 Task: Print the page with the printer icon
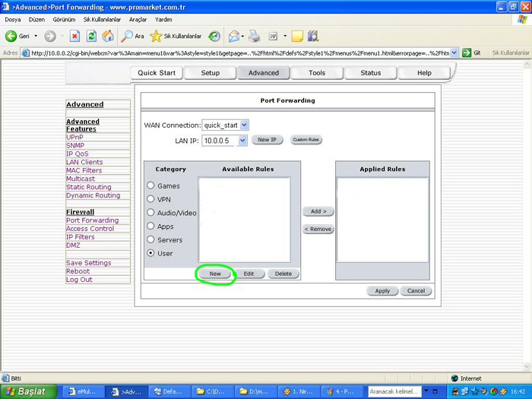(254, 36)
